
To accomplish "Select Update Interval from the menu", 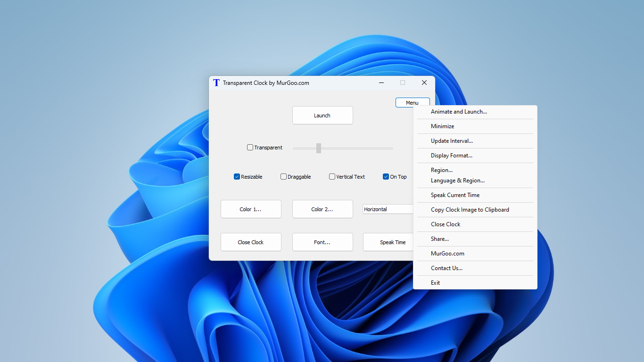I will point(452,140).
